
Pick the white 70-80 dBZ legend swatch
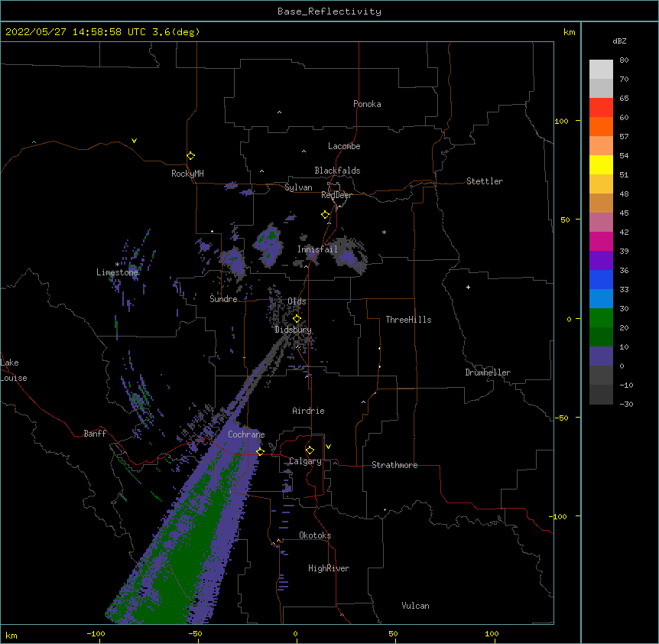[x=601, y=69]
